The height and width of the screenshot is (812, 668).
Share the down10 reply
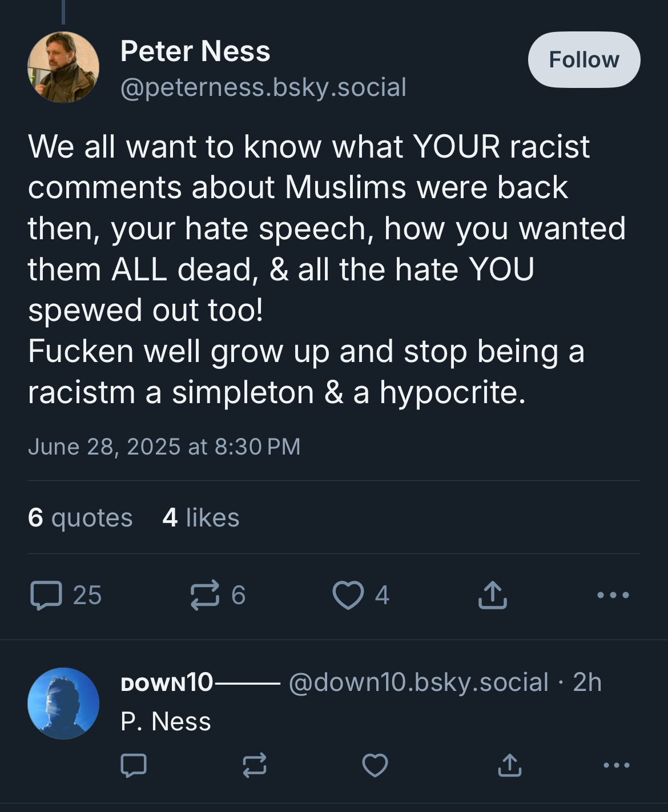point(509,765)
